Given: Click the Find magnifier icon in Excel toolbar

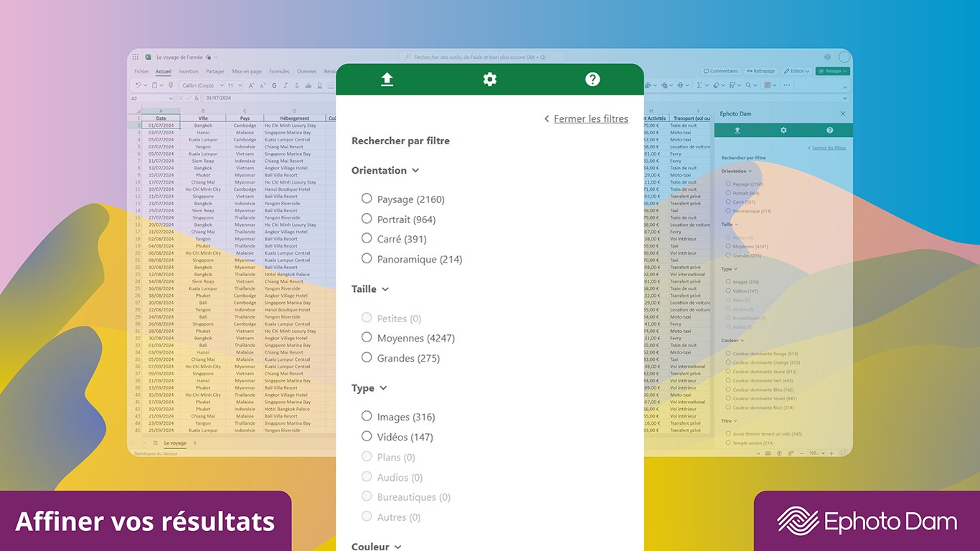Looking at the screenshot, I should 748,85.
